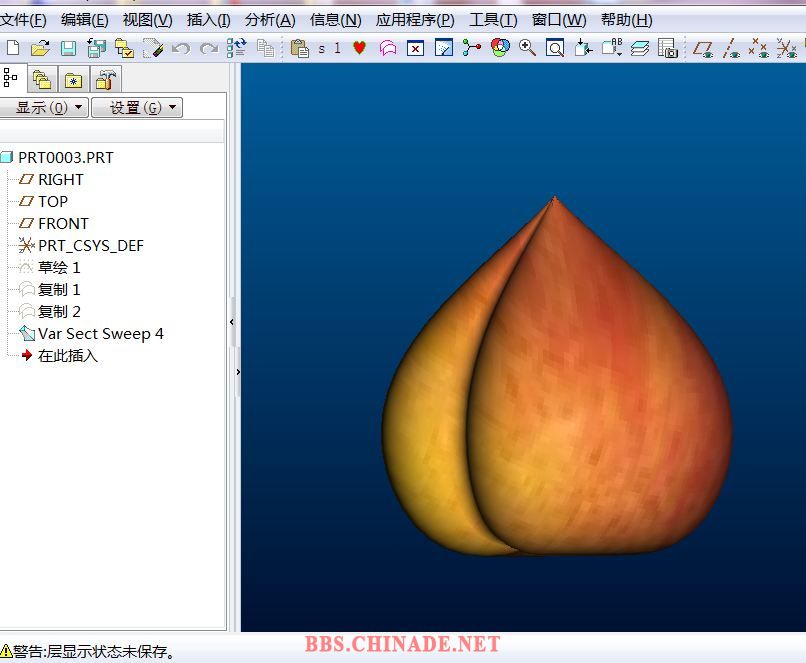
Task: Click the Paste clipboard icon
Action: pyautogui.click(x=299, y=48)
